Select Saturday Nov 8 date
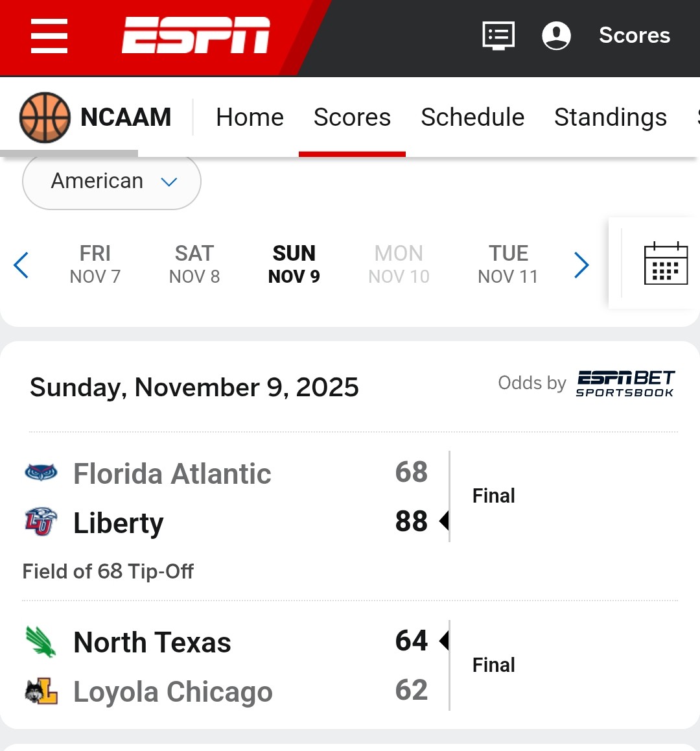 pos(194,264)
